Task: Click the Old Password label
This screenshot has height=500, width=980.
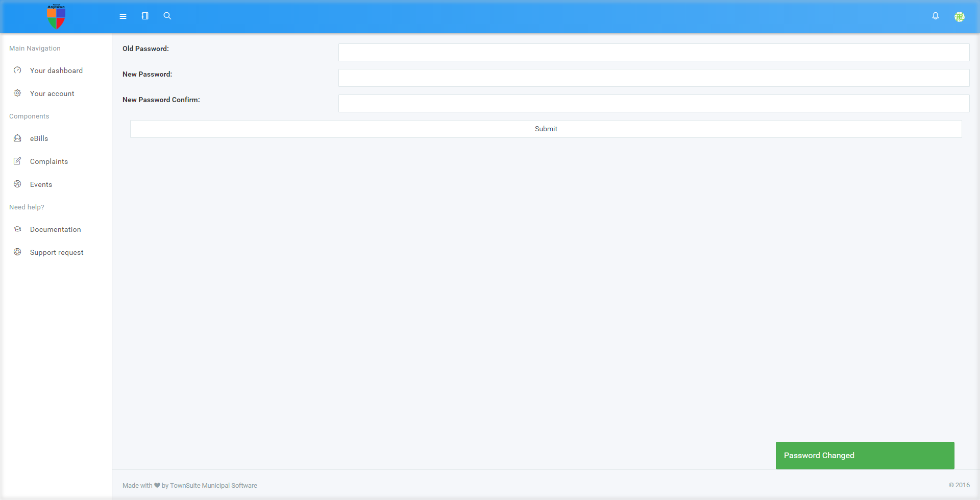Action: [x=145, y=49]
